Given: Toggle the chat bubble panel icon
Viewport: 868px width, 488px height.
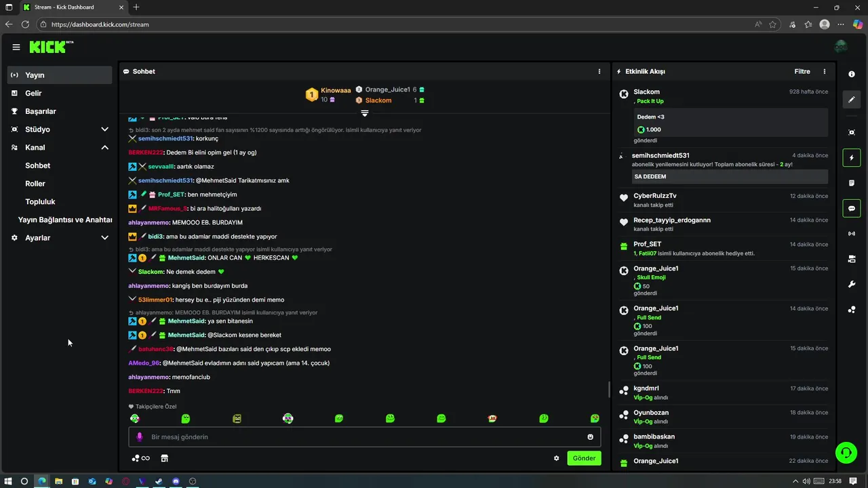Looking at the screenshot, I should [852, 208].
